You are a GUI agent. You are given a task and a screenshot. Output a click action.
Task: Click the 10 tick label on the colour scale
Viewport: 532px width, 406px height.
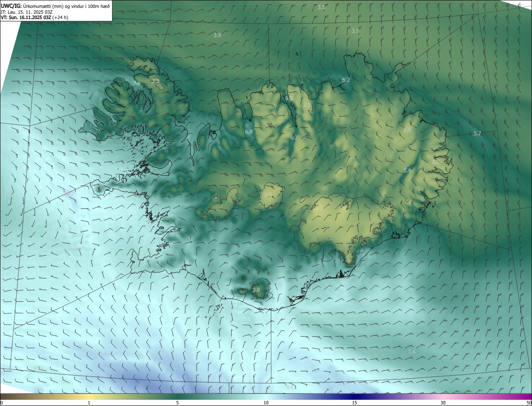coord(266,403)
